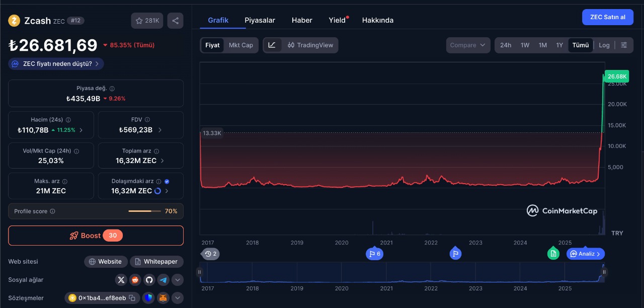Select the line chart view icon
644x308 pixels.
click(x=272, y=45)
